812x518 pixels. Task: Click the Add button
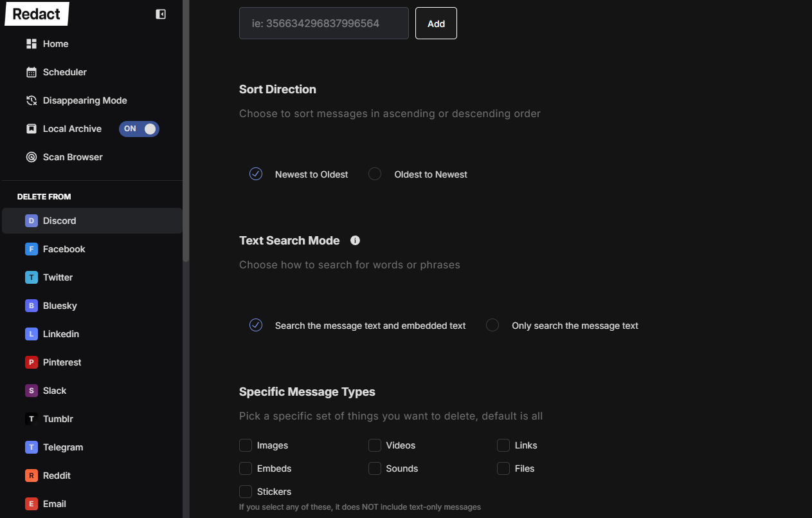[436, 23]
